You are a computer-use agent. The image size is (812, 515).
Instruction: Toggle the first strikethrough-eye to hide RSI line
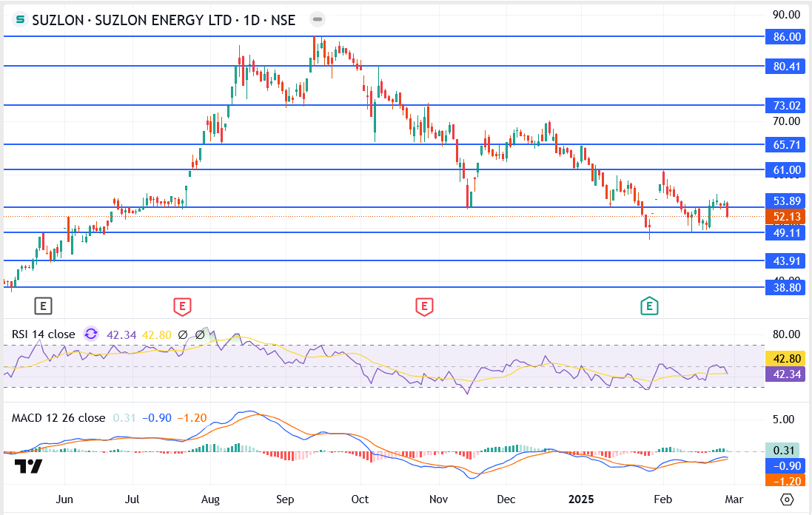(x=182, y=334)
